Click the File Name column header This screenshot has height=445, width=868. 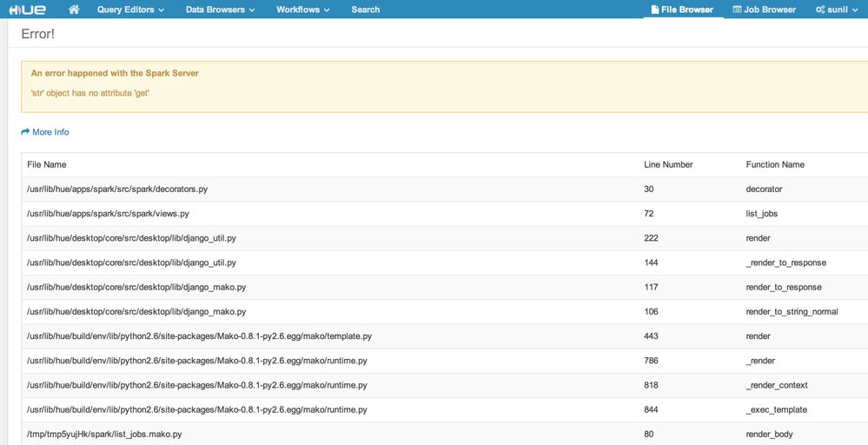pyautogui.click(x=47, y=164)
